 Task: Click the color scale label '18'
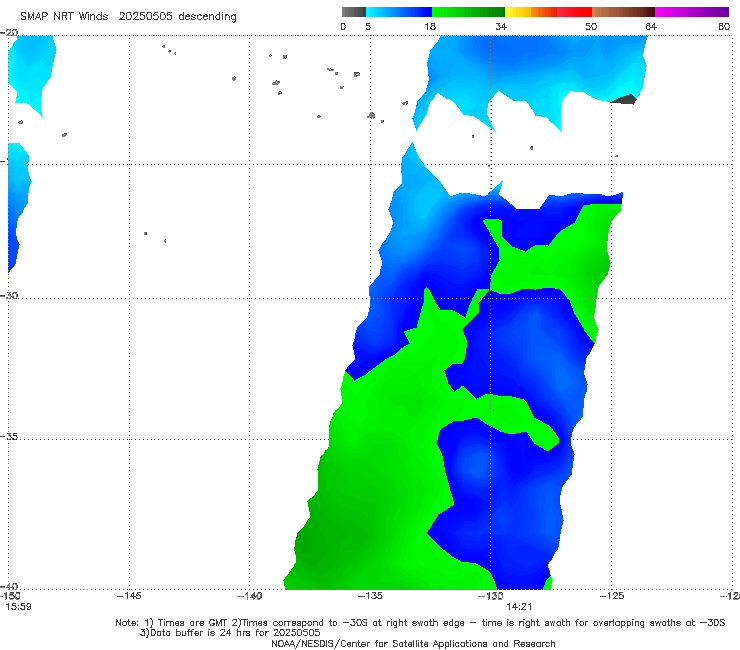tap(430, 26)
